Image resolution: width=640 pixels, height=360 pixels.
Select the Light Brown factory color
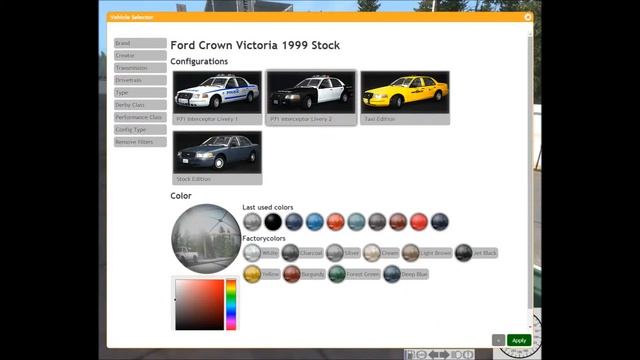427,253
